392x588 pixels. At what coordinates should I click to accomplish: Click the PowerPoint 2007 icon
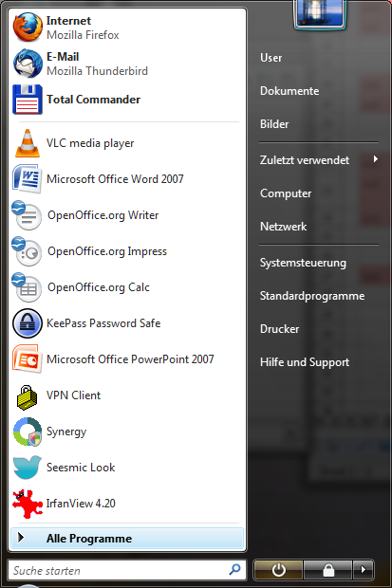(27, 358)
